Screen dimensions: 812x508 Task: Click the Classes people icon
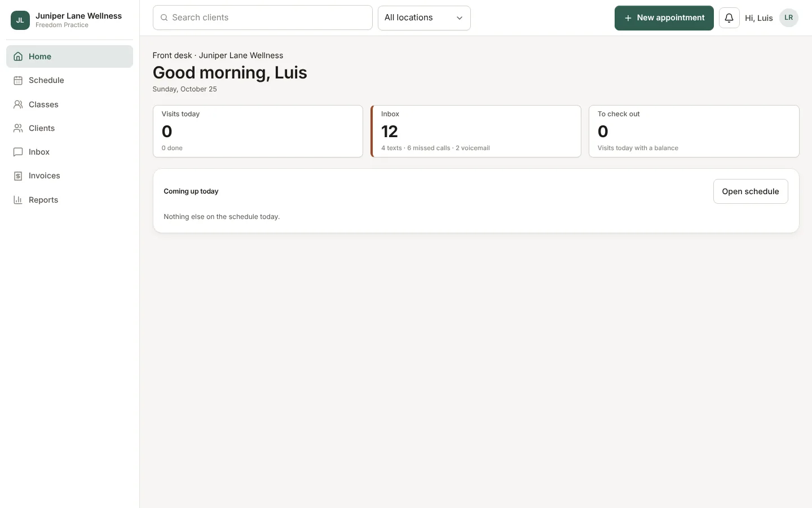point(18,104)
